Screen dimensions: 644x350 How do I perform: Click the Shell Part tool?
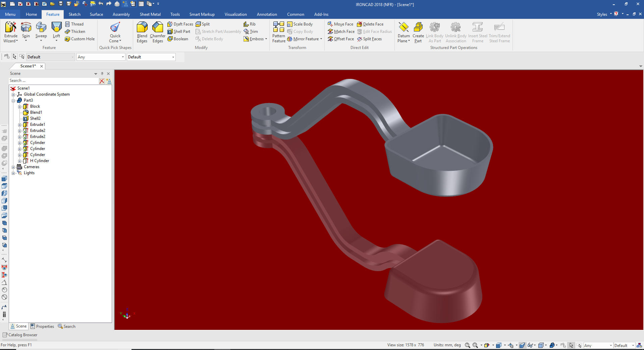[x=179, y=32]
